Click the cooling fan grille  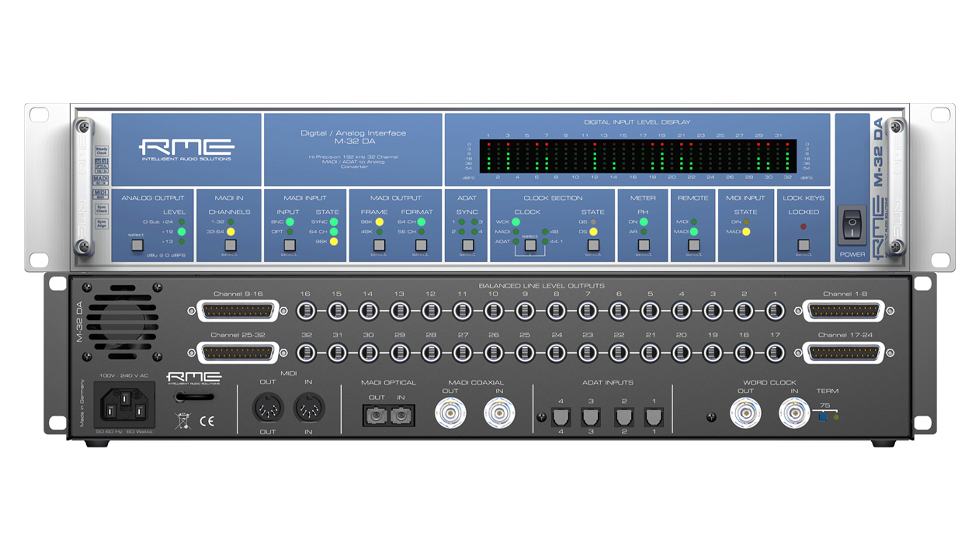tap(122, 321)
